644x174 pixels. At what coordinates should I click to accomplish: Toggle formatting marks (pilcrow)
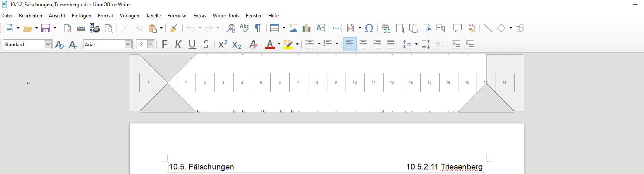click(x=258, y=28)
